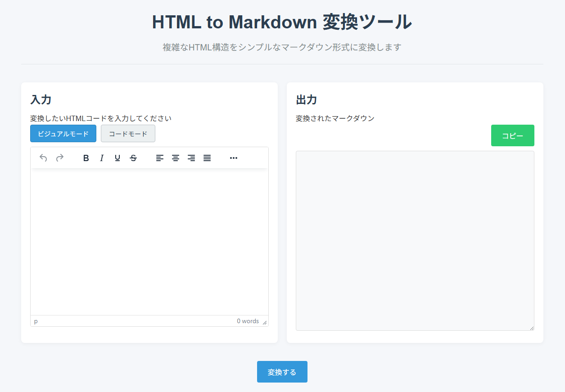Center align the text
This screenshot has height=392, width=565.
176,158
